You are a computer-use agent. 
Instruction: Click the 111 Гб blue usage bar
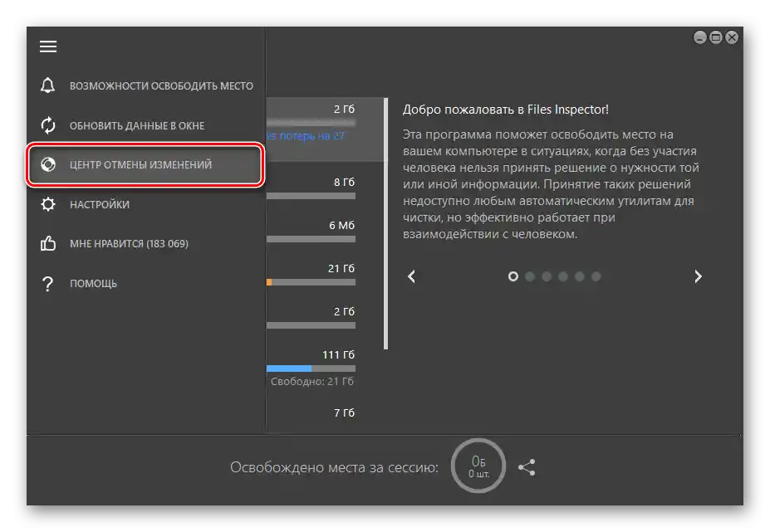point(311,368)
